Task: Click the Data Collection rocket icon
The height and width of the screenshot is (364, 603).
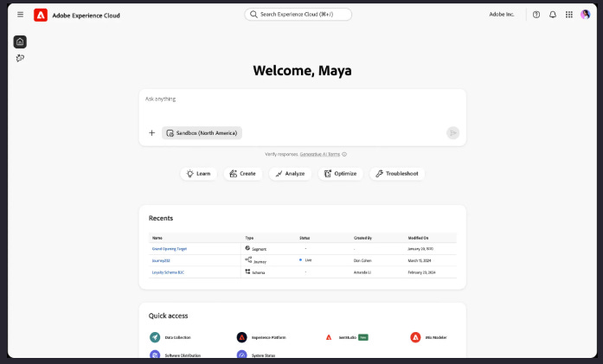Action: point(155,337)
